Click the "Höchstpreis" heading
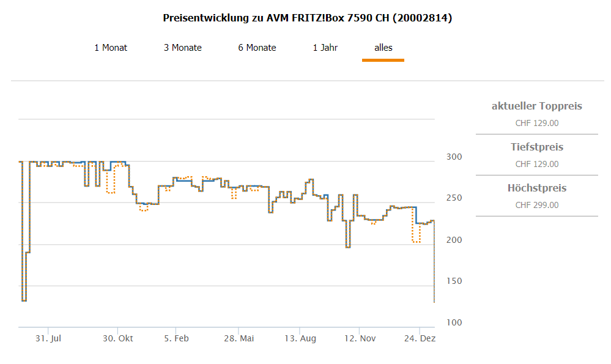Screen dimensions: 611x364 [536, 188]
